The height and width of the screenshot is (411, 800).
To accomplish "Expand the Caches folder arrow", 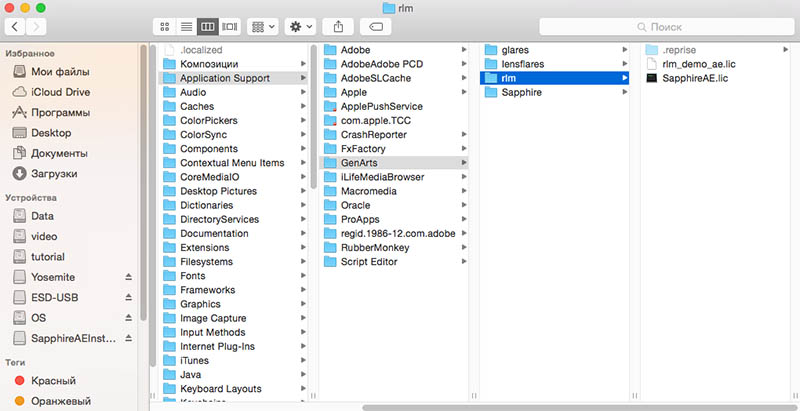I will tap(303, 107).
